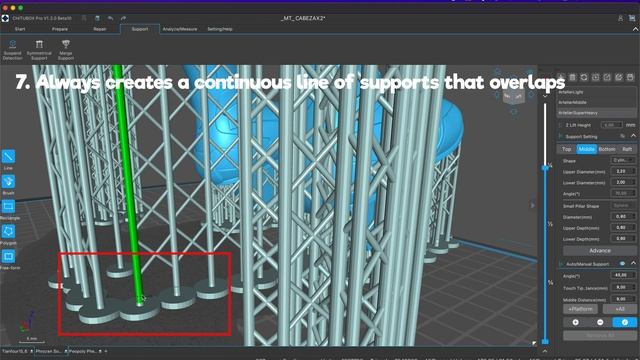Collapse the Support Setting section
This screenshot has width=640, height=360.
click(633, 136)
